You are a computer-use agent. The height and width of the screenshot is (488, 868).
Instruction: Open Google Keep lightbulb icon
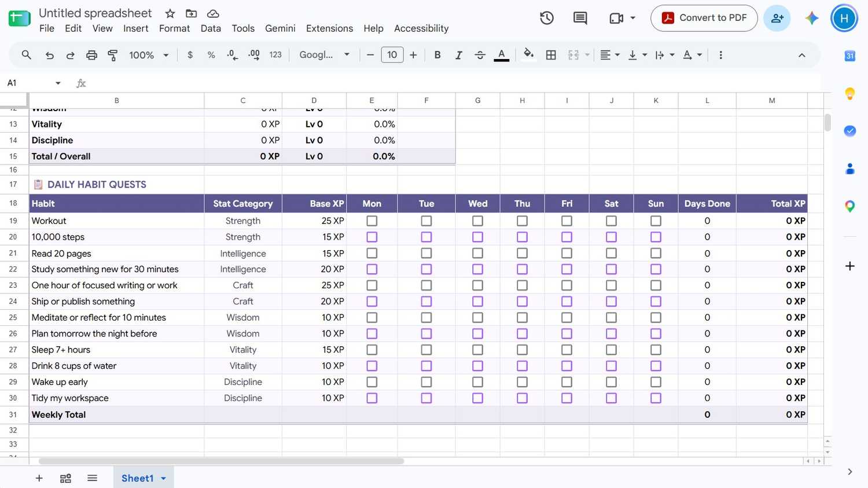849,94
